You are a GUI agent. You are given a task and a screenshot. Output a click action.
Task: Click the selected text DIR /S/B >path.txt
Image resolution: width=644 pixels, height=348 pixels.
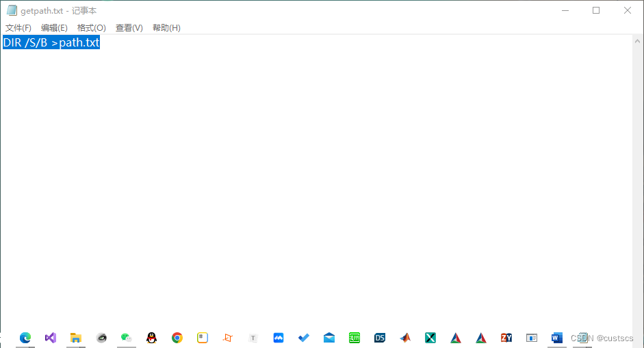[x=51, y=42]
